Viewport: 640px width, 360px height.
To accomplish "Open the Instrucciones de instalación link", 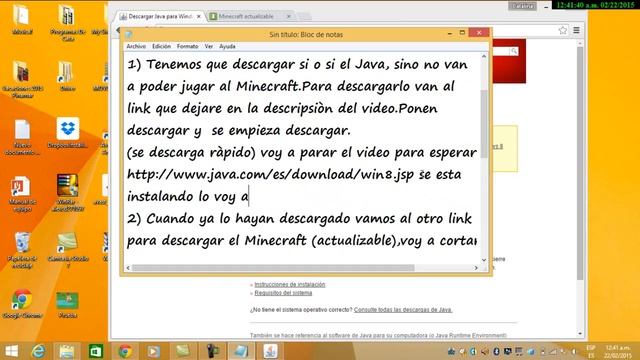I will tap(289, 284).
